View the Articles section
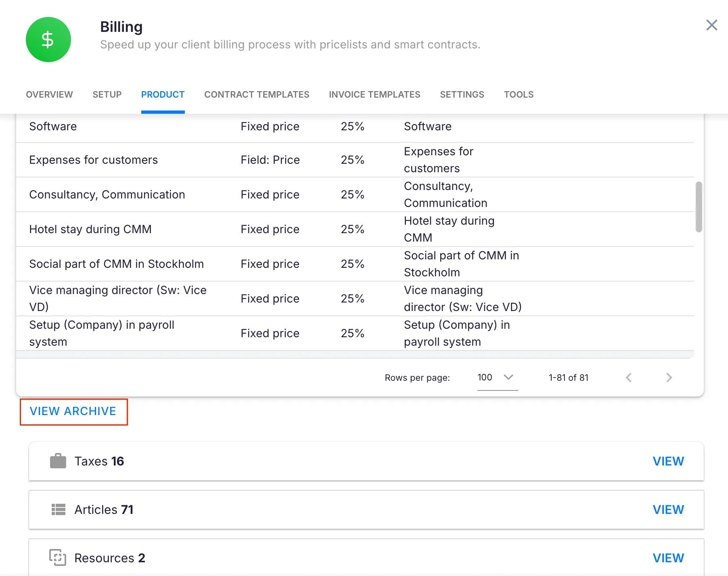728x576 pixels. tap(668, 509)
